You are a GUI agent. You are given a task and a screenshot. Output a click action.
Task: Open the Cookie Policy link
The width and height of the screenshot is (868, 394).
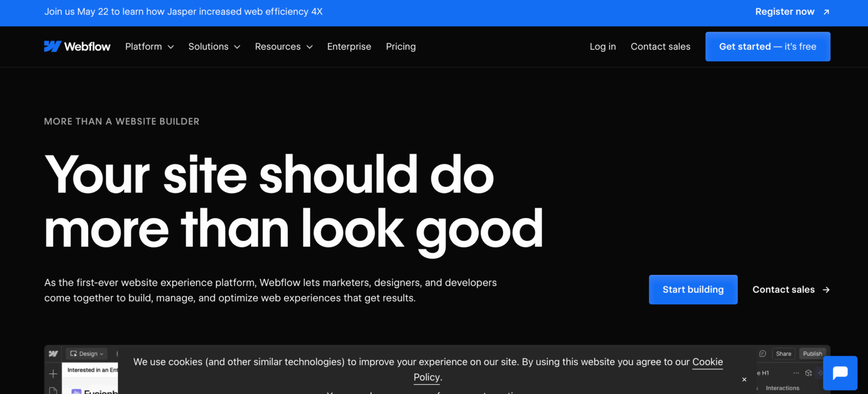pyautogui.click(x=708, y=362)
